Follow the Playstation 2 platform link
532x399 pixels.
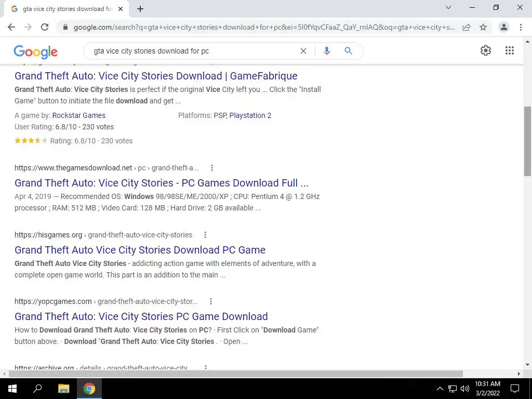click(x=250, y=115)
